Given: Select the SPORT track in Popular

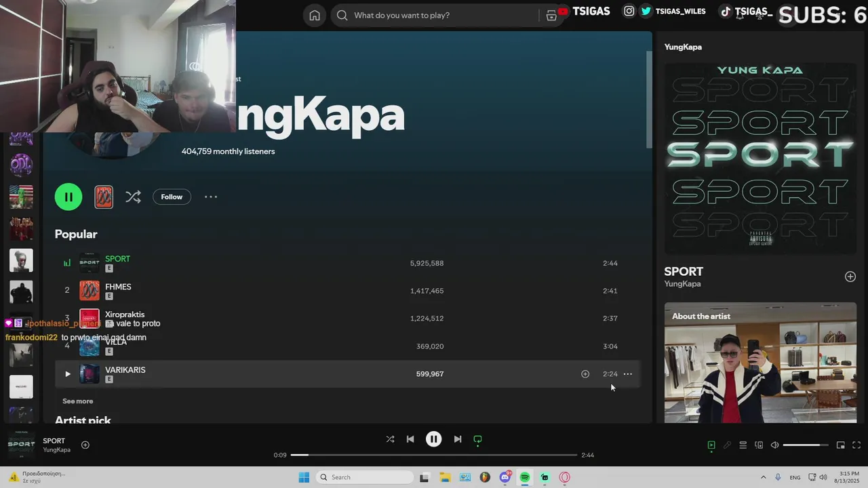Looking at the screenshot, I should coord(347,263).
